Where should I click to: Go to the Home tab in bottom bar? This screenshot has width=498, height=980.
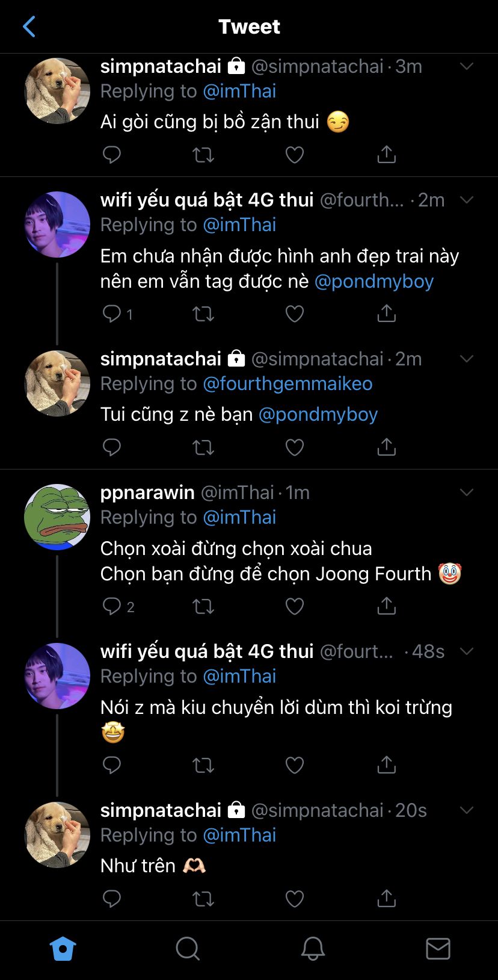pos(63,949)
